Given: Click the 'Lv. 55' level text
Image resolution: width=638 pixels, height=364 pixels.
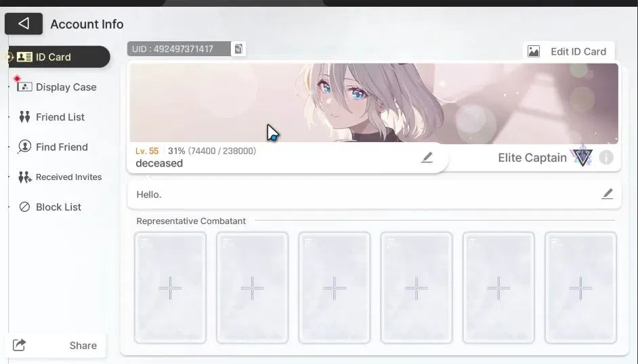Looking at the screenshot, I should coord(147,151).
